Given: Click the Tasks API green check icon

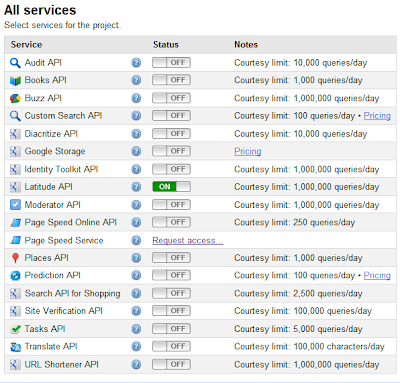Looking at the screenshot, I should click(15, 329).
